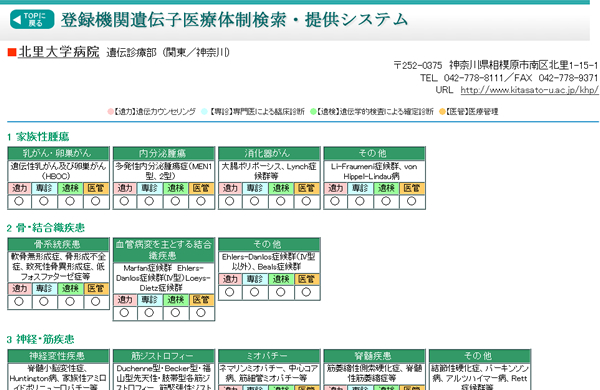The height and width of the screenshot is (390, 600).
Task: Open the 北里大学病院 hospital name link
Action: point(59,52)
